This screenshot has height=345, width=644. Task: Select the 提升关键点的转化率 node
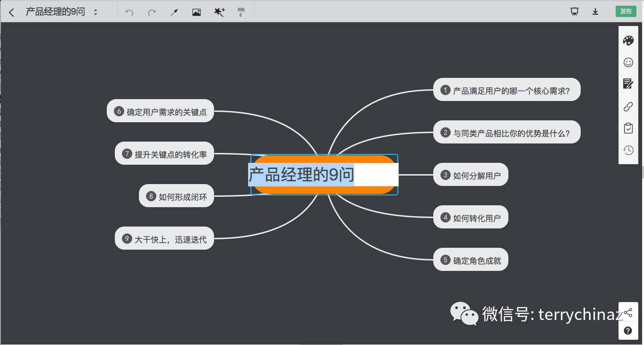(164, 153)
